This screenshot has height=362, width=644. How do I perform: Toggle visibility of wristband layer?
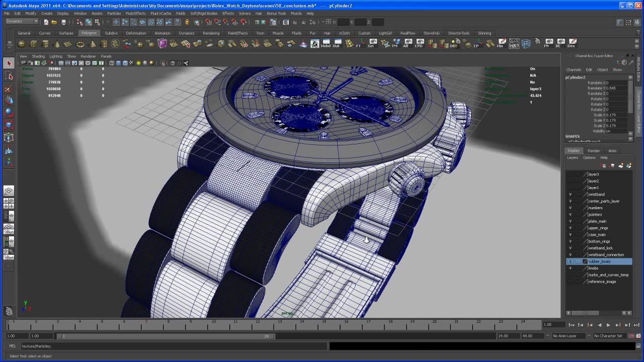570,195
